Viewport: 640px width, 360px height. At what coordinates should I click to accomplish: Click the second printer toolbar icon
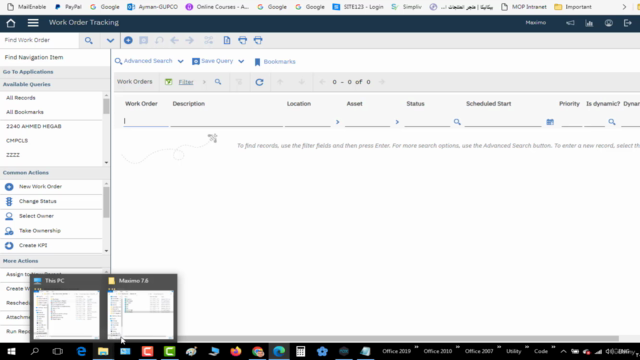[x=258, y=40]
